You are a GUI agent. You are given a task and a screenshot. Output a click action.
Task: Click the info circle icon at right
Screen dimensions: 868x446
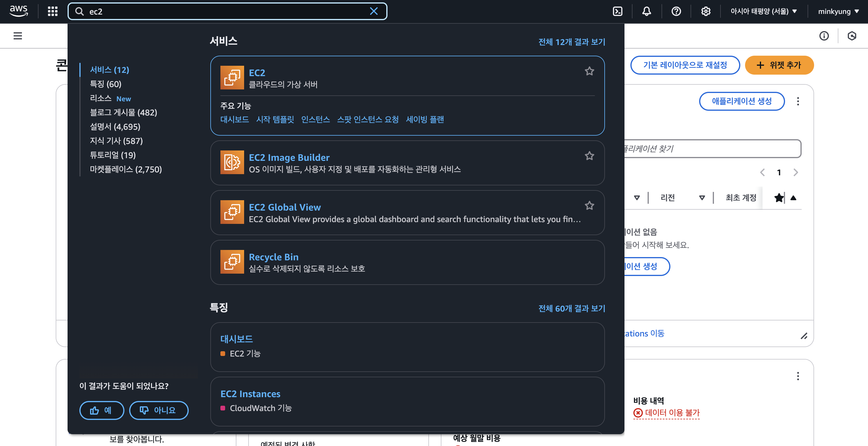824,36
